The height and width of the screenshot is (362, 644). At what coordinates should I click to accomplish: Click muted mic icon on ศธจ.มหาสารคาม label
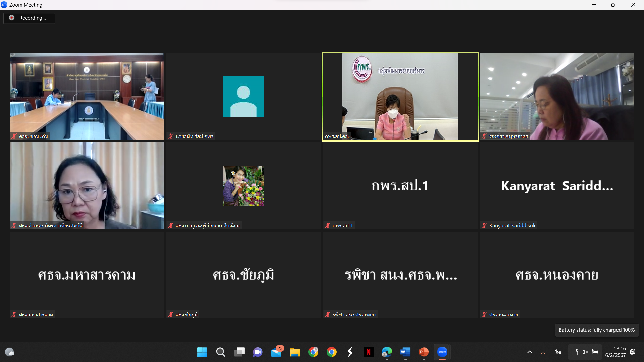click(x=14, y=314)
